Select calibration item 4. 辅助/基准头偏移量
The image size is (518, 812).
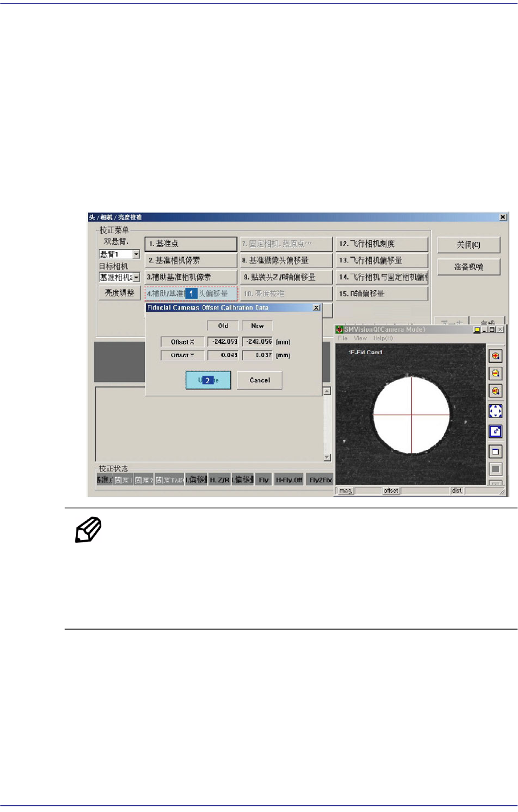tap(191, 294)
